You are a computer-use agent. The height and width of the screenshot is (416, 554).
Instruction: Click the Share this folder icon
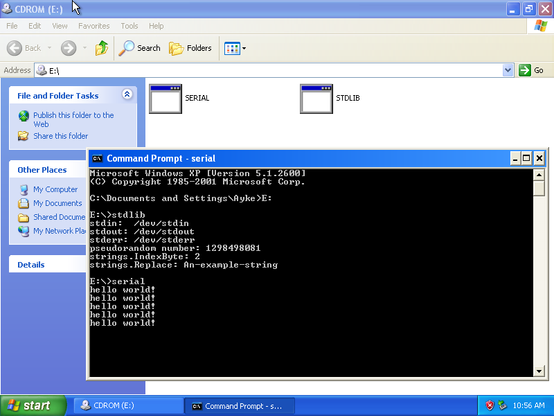pos(23,136)
